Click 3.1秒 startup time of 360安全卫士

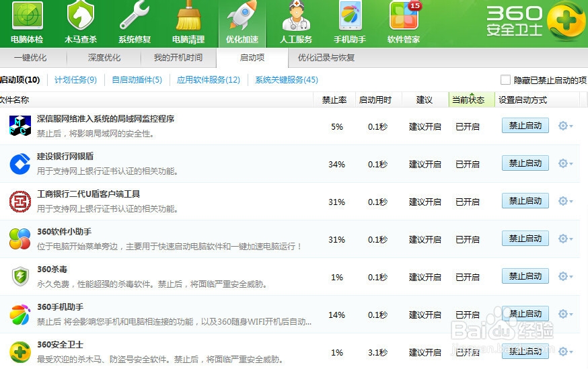click(x=377, y=352)
